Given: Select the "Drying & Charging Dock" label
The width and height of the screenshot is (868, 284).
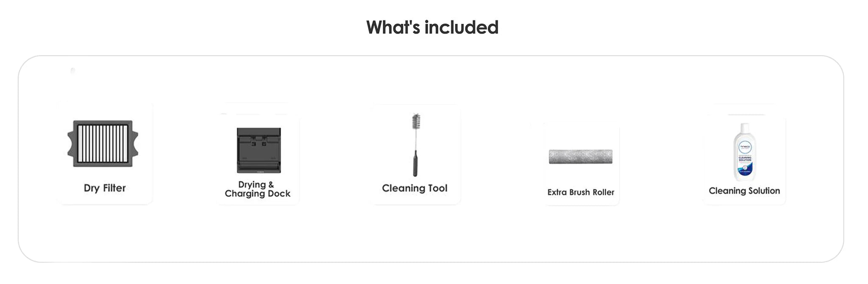Looking at the screenshot, I should (257, 189).
